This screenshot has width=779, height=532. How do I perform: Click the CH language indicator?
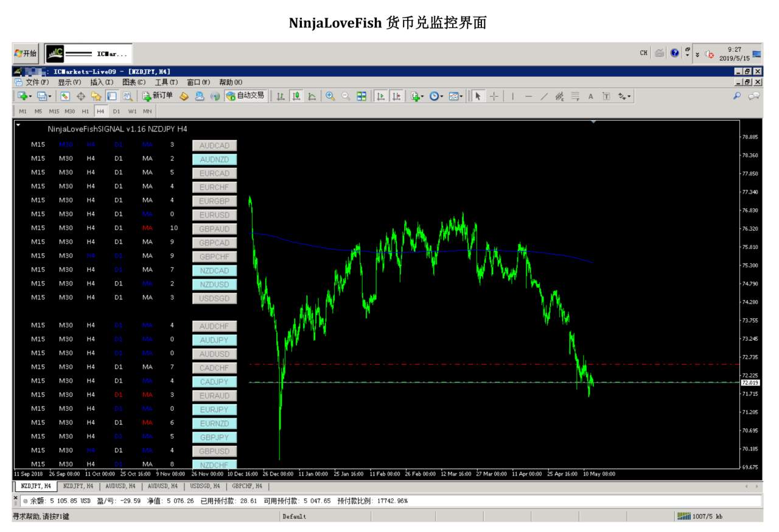pos(643,53)
